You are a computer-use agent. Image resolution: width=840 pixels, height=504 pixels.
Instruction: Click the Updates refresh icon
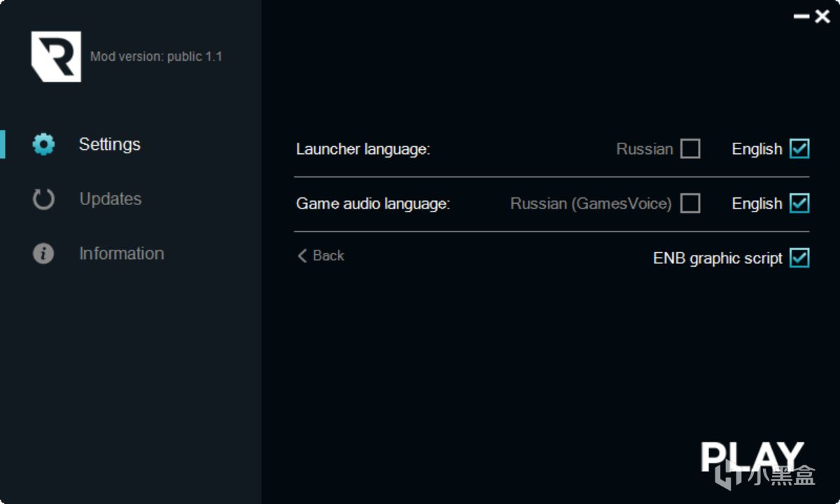[x=43, y=199]
